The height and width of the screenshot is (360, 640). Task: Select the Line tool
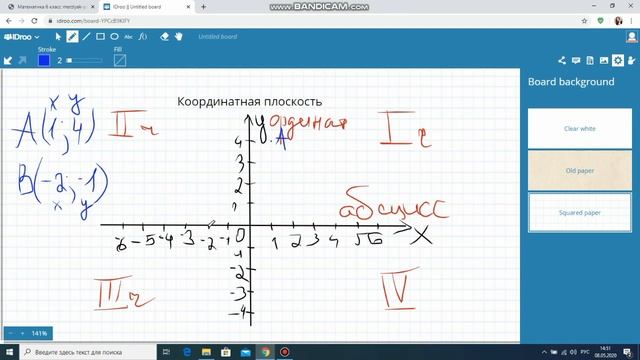point(86,37)
